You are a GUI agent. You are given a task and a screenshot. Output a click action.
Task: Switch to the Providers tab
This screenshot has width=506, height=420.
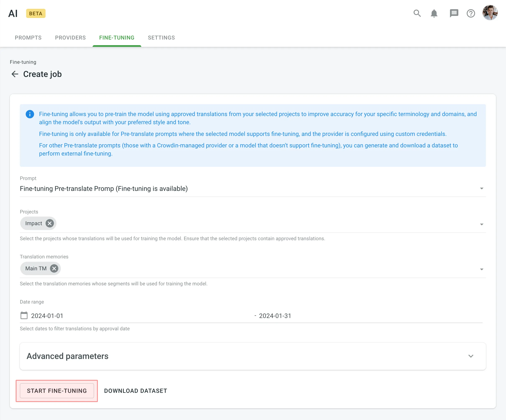click(70, 38)
